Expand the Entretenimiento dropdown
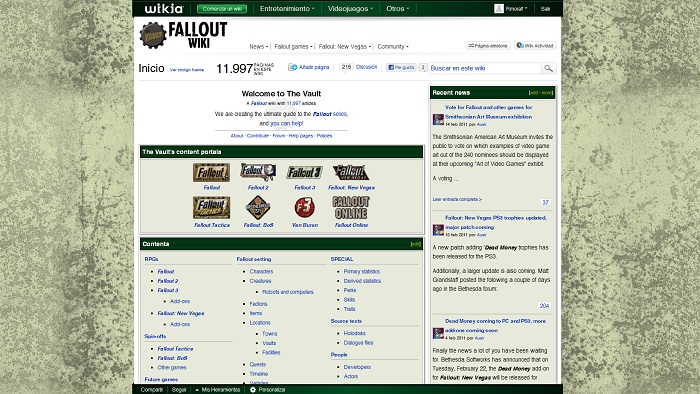The height and width of the screenshot is (394, 700). [287, 8]
